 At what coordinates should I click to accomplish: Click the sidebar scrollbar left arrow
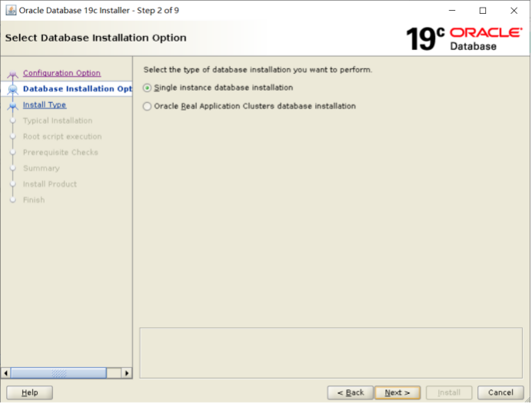click(x=6, y=373)
